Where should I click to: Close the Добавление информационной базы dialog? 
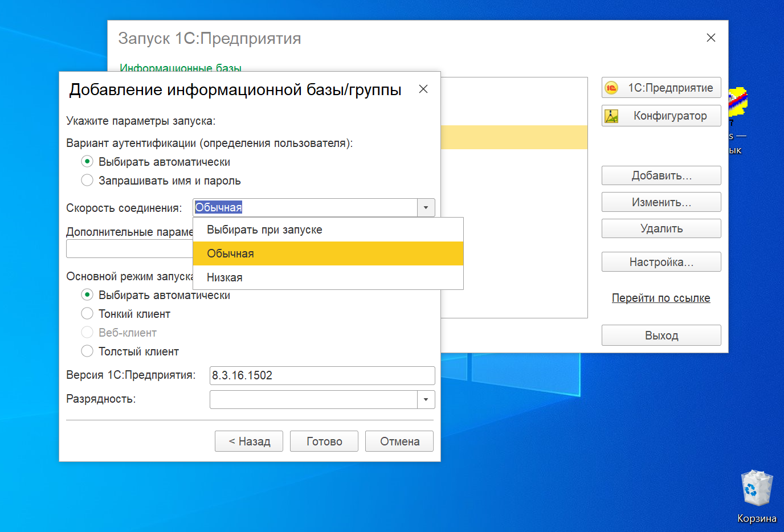coord(423,89)
